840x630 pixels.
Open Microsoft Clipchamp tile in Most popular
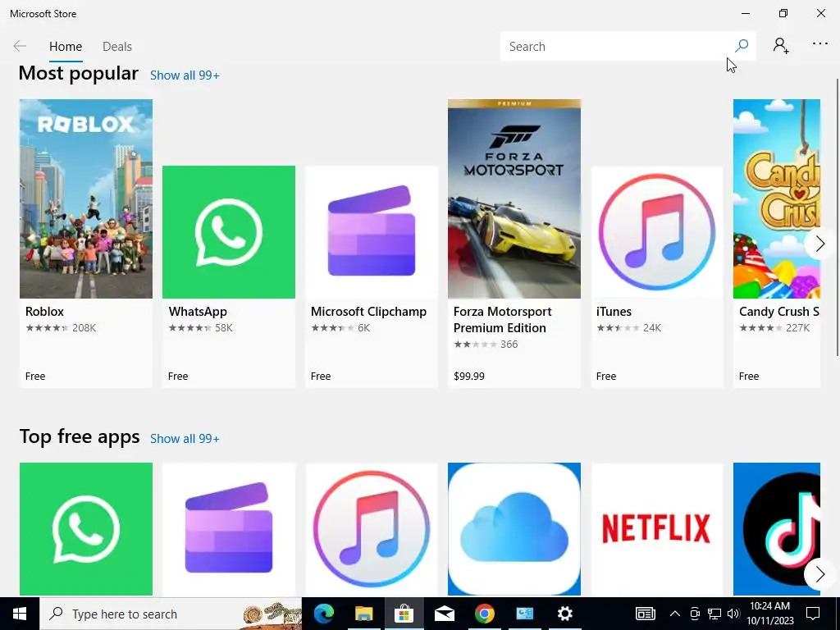pyautogui.click(x=372, y=232)
